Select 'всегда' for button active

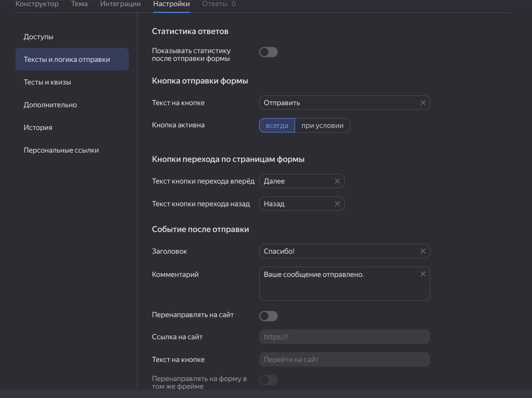pos(277,126)
